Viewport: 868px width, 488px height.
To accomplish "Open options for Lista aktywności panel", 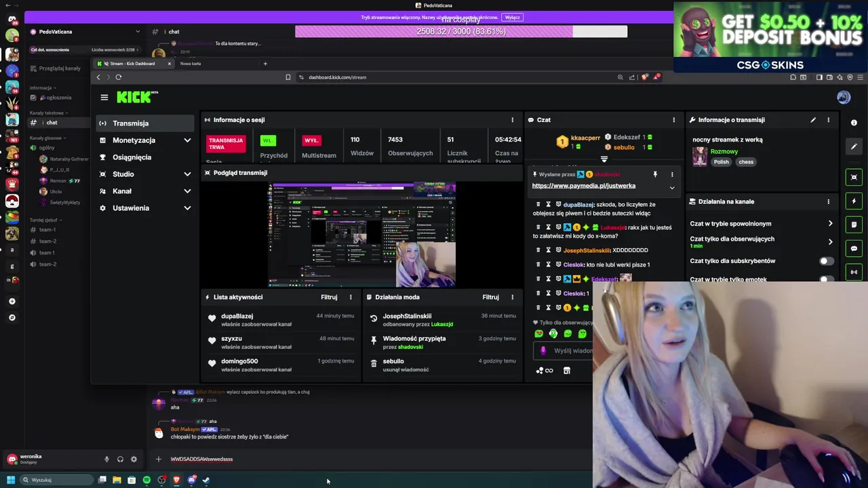I will click(x=351, y=297).
